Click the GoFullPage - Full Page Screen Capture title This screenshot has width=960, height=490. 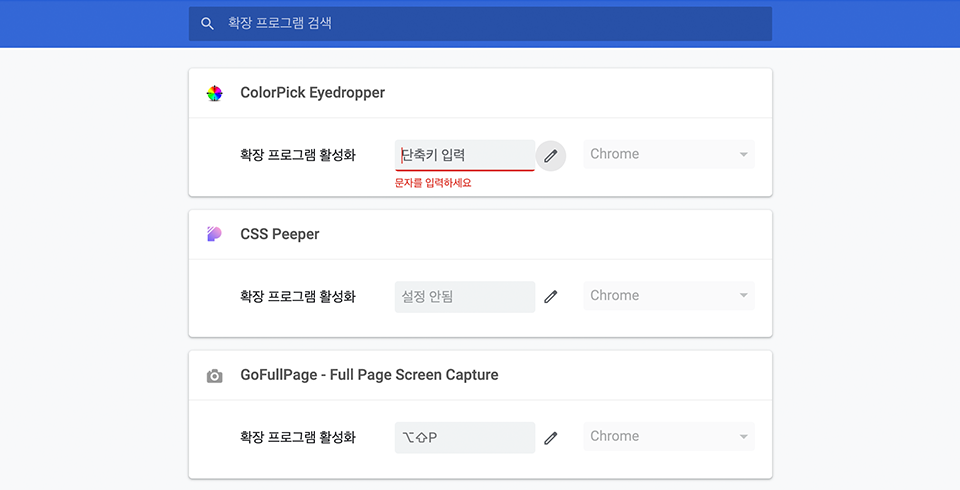coord(369,375)
